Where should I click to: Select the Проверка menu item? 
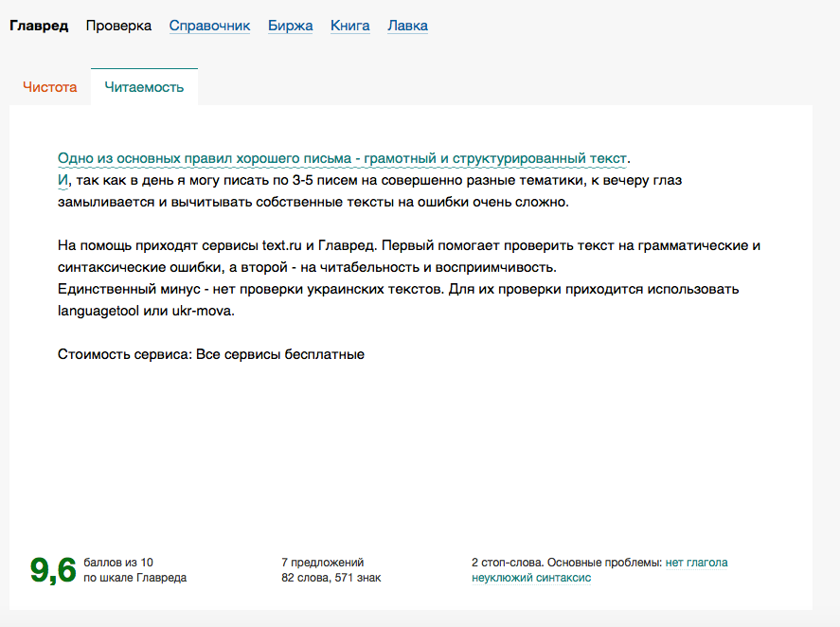click(x=120, y=26)
